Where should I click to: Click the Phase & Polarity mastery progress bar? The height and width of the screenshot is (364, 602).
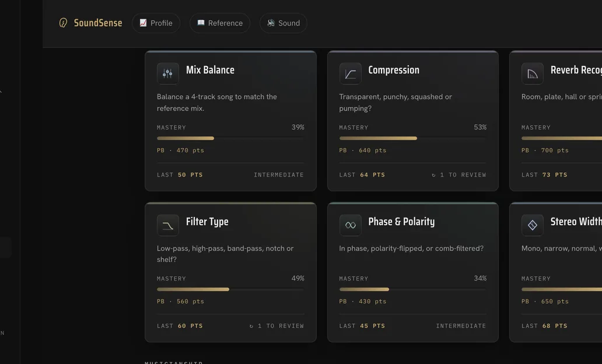click(413, 289)
